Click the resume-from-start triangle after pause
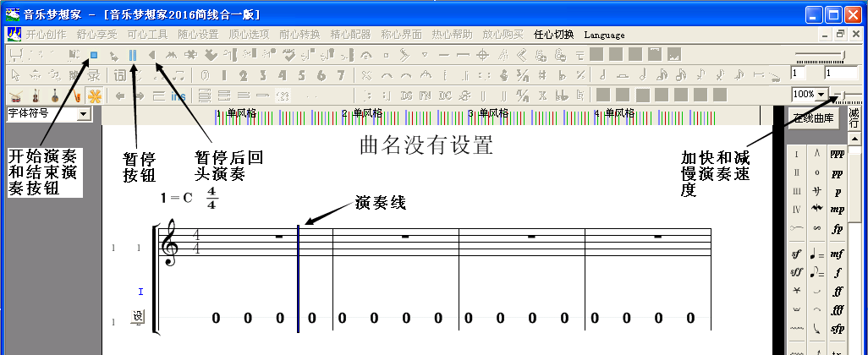This screenshot has width=868, height=355. [151, 55]
